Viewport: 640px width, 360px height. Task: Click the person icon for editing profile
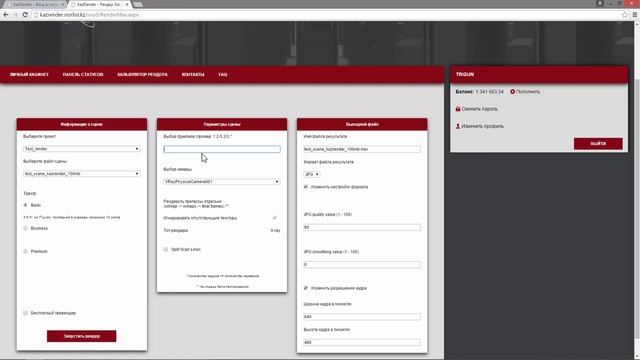coord(458,126)
